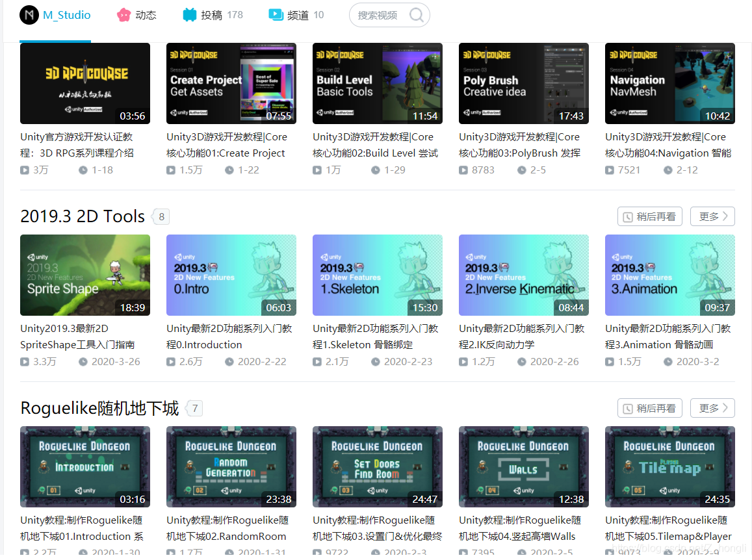752x560 pixels.
Task: Click 更多 button in Roguelike section
Action: tap(712, 409)
